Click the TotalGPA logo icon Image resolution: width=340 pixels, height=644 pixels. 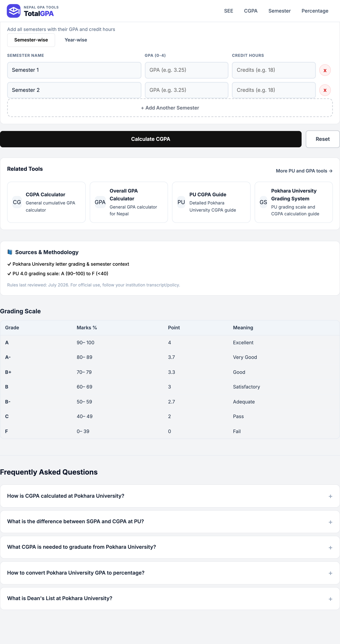tap(13, 11)
